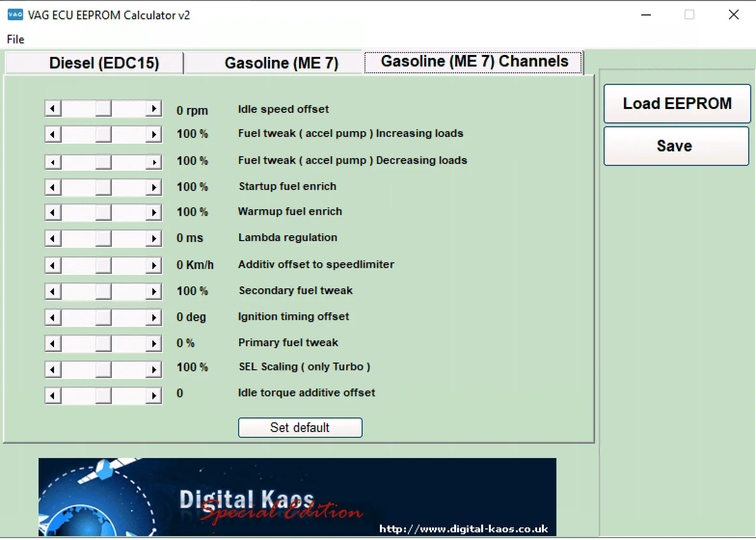Increase Idle torque additive offset right arrow
Screen dimensions: 756x540
(153, 396)
